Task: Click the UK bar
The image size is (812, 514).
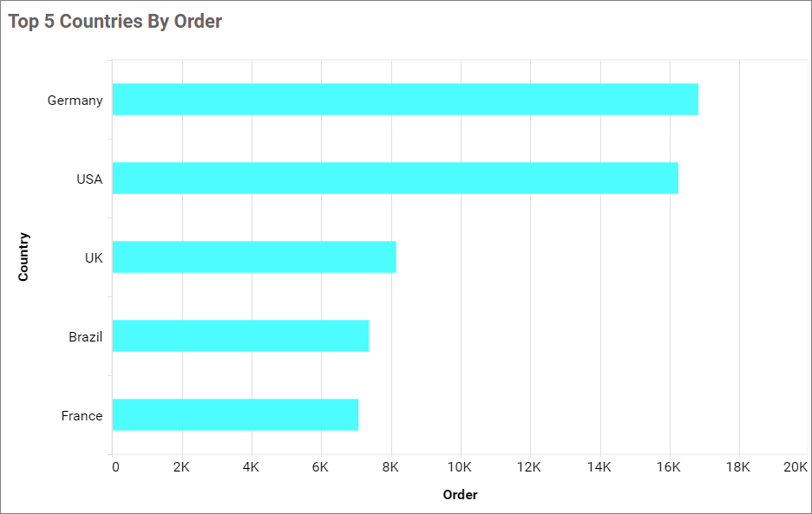Action: coord(254,257)
